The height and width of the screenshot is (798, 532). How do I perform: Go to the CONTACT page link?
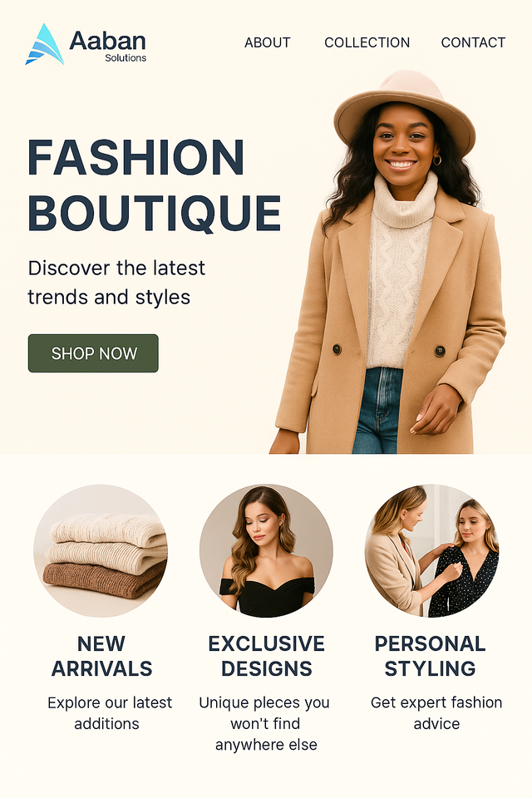click(473, 42)
